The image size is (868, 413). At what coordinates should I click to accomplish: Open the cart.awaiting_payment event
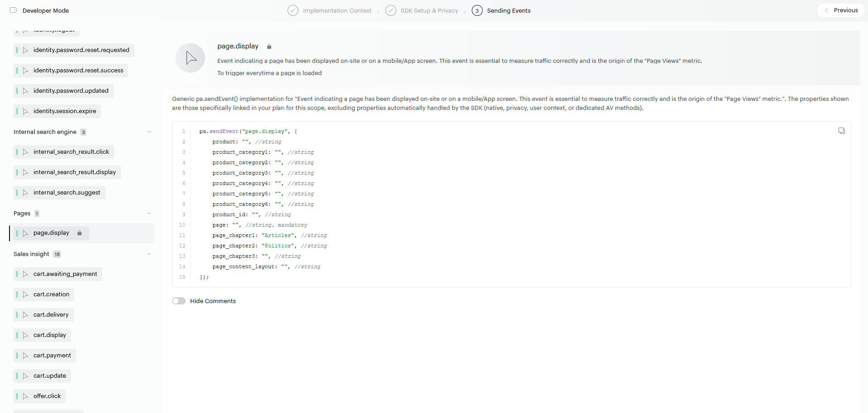click(65, 274)
